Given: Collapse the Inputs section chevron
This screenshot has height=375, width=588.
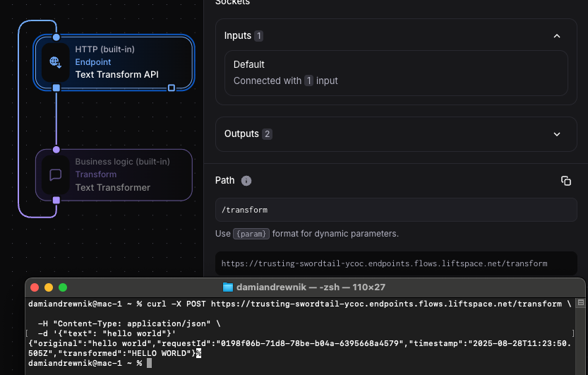Looking at the screenshot, I should (x=557, y=36).
